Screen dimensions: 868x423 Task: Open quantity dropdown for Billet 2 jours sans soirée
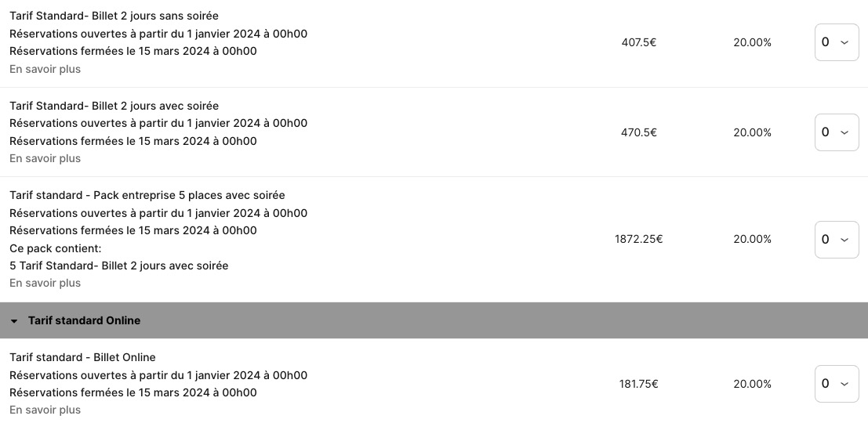pos(836,42)
